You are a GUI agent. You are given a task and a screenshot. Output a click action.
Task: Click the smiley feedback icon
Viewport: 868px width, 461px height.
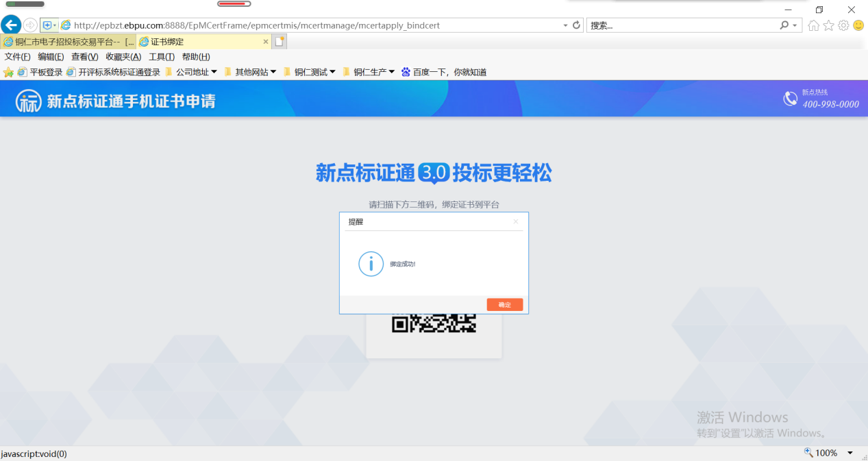[x=858, y=25]
